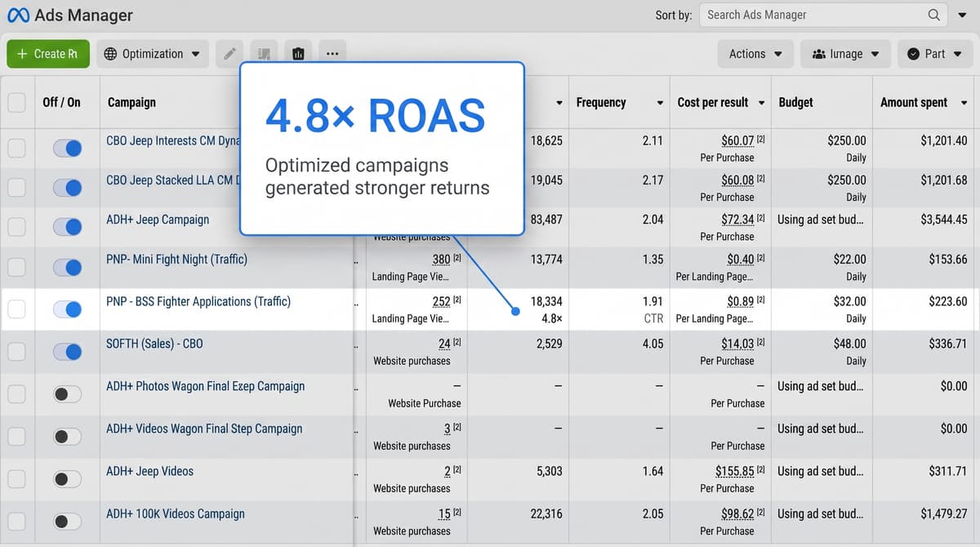
Task: Click the 83,487 value cell
Action: [x=546, y=220]
